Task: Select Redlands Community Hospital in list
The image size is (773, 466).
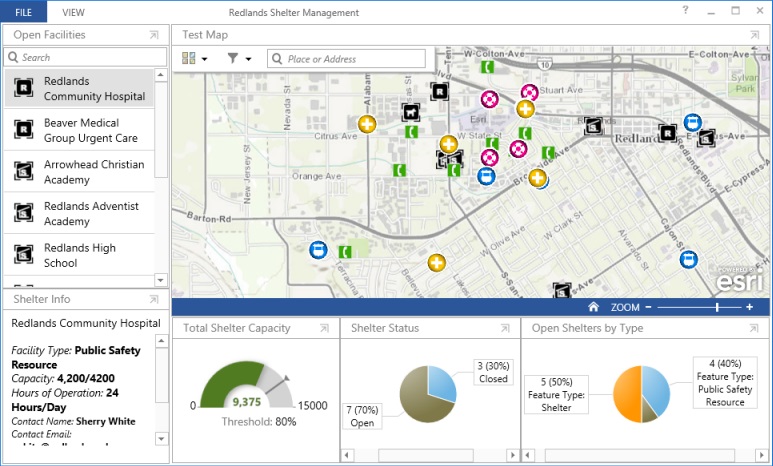Action: [79, 88]
